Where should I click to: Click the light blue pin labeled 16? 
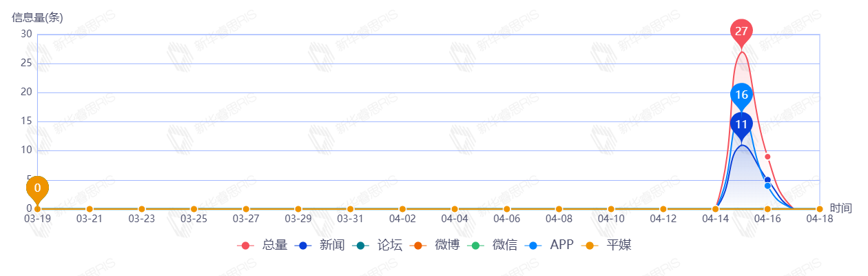click(x=741, y=95)
